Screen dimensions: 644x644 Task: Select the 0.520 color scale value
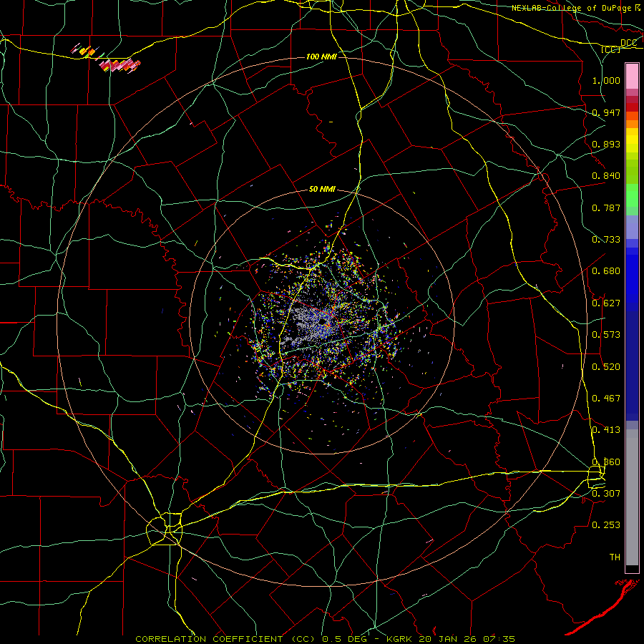tap(606, 367)
